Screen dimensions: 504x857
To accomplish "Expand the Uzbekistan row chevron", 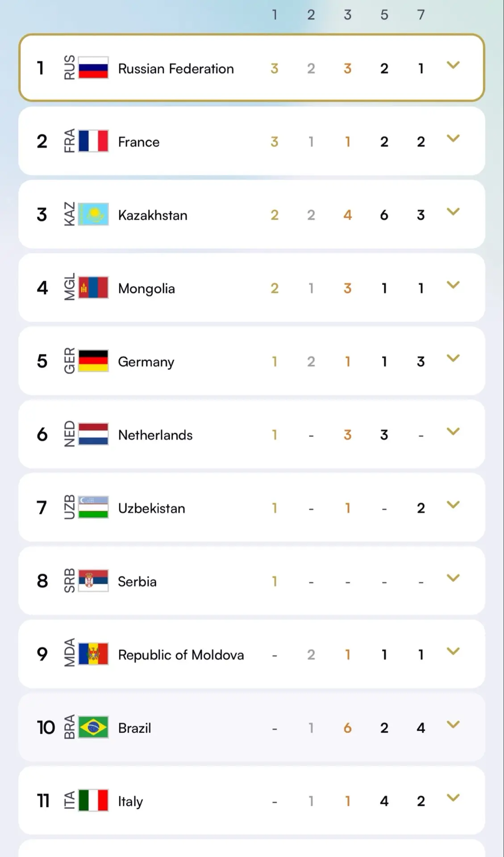I will coord(453,505).
